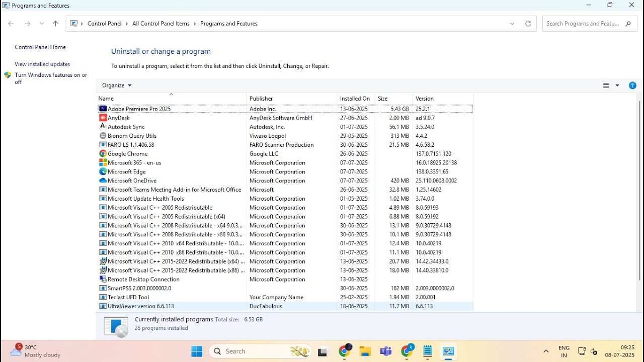
Task: Open the Organize dropdown menu
Action: click(117, 85)
